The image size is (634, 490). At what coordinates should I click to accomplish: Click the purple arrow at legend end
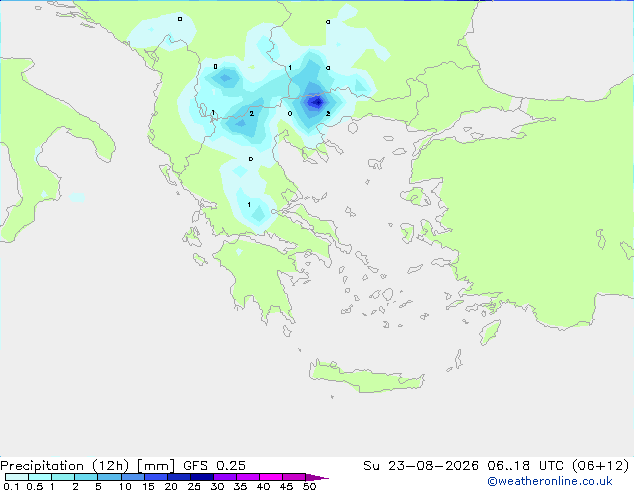pos(317,477)
